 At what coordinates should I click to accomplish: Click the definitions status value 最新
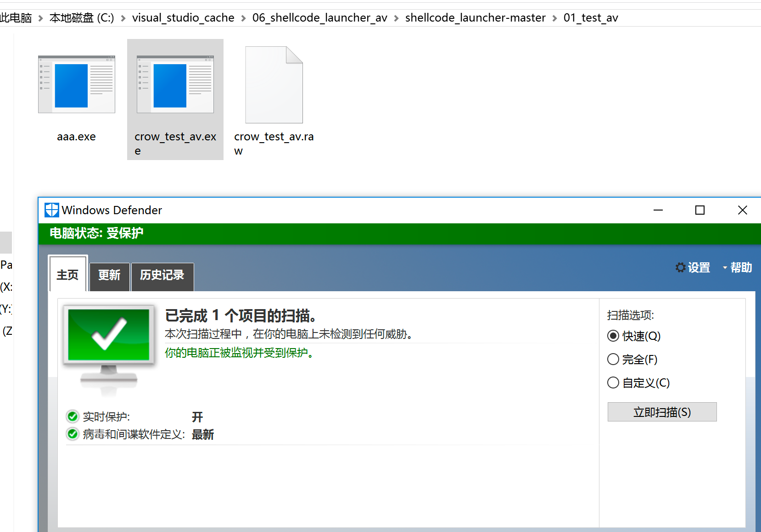203,434
